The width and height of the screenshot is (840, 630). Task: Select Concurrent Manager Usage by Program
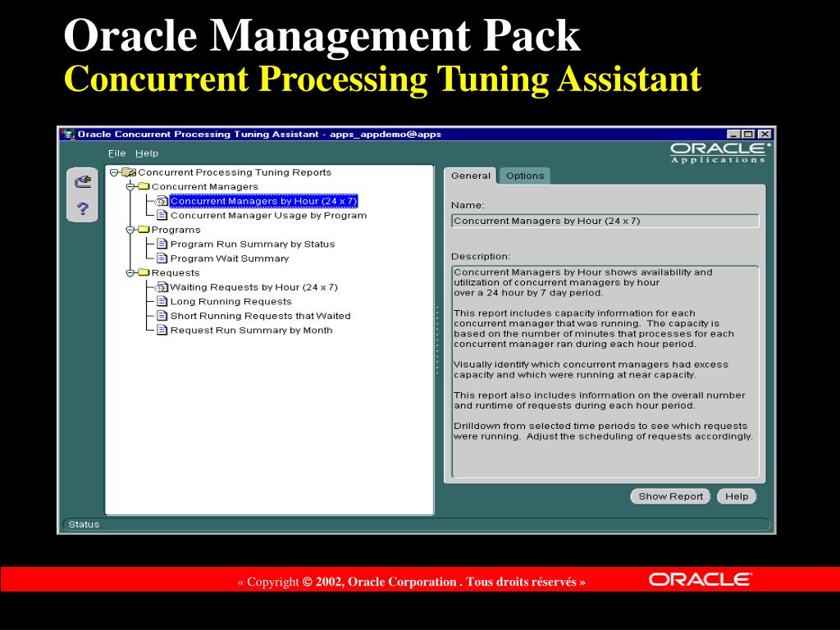(268, 216)
